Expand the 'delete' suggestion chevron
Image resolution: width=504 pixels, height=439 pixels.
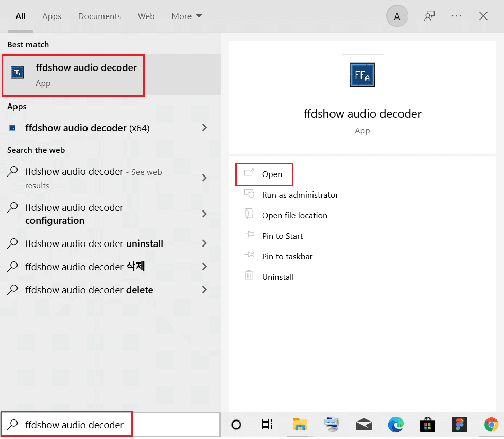204,290
